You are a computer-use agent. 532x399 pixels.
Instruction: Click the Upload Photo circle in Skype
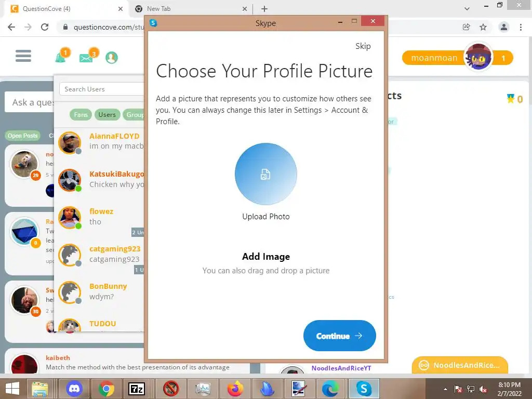[x=265, y=174]
